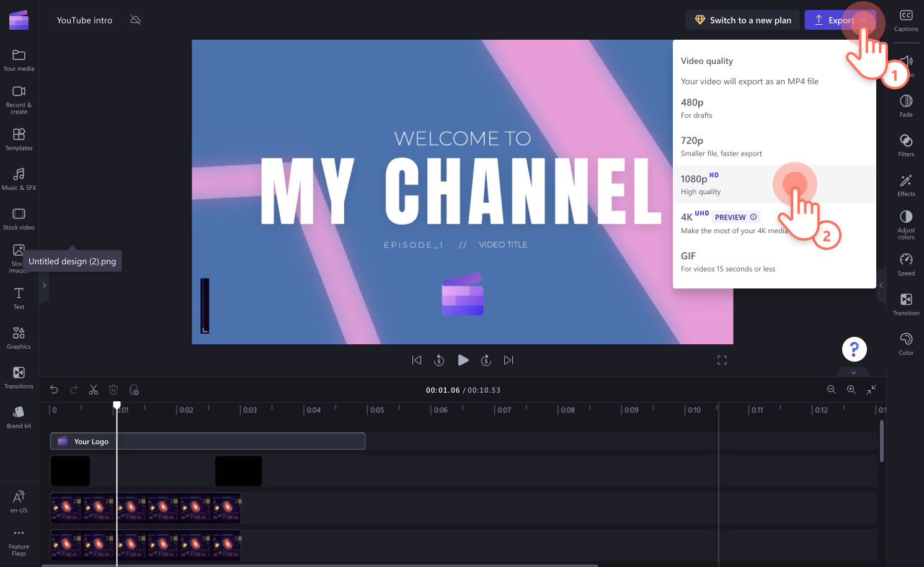Open the Captions panel

click(x=905, y=19)
